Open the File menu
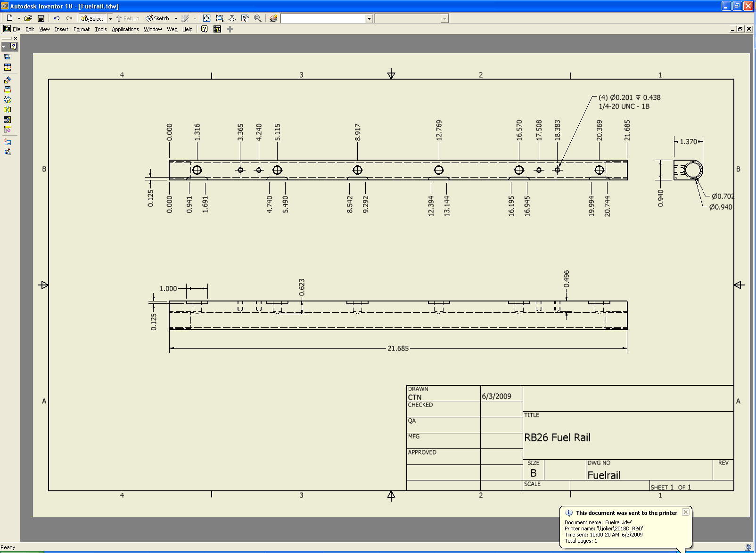The width and height of the screenshot is (756, 553). [x=16, y=29]
